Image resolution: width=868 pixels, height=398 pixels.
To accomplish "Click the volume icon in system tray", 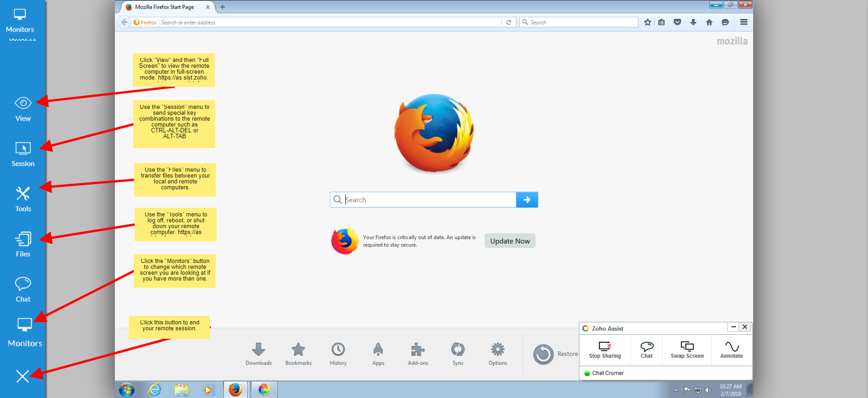I will [x=708, y=390].
